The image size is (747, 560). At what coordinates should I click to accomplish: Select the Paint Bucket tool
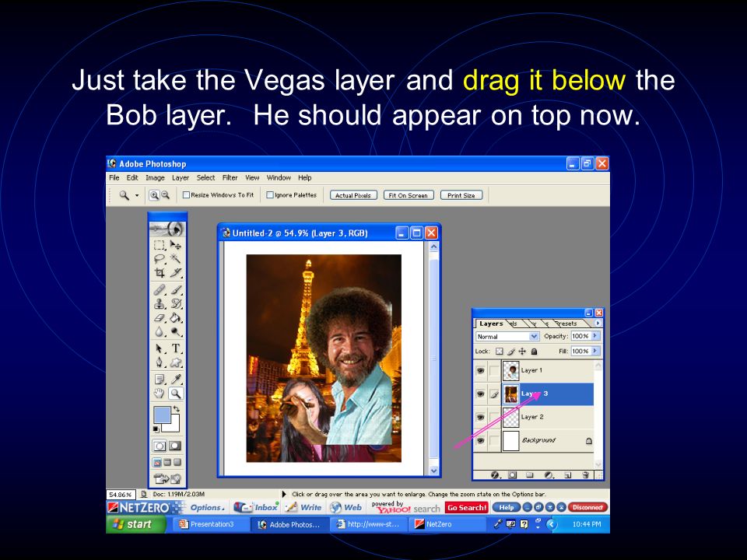pos(175,317)
